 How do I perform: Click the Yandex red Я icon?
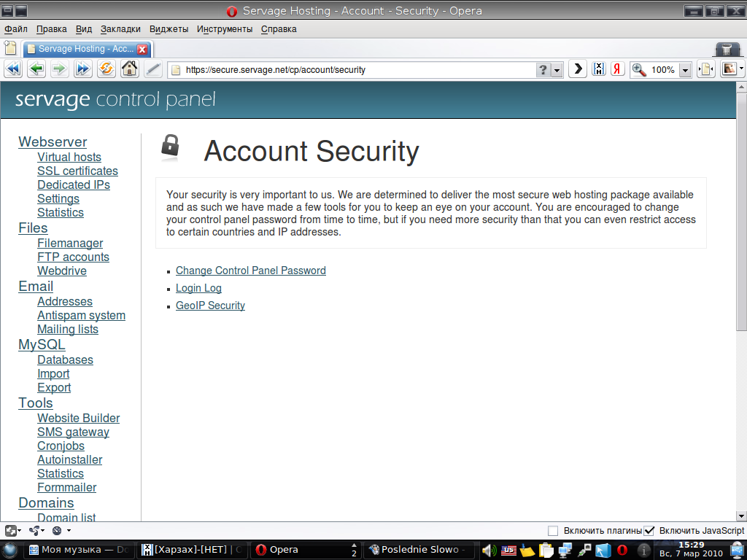(617, 69)
